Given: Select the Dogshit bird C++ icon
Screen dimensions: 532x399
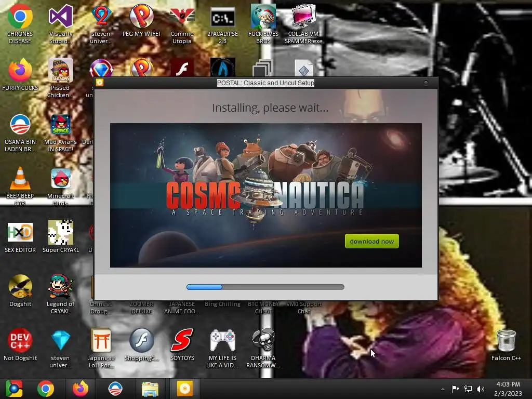Looking at the screenshot, I should tap(20, 291).
